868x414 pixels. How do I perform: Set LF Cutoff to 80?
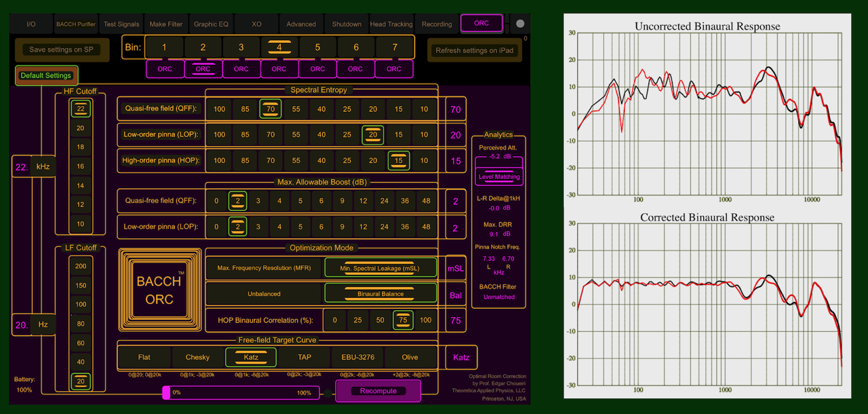coord(81,324)
